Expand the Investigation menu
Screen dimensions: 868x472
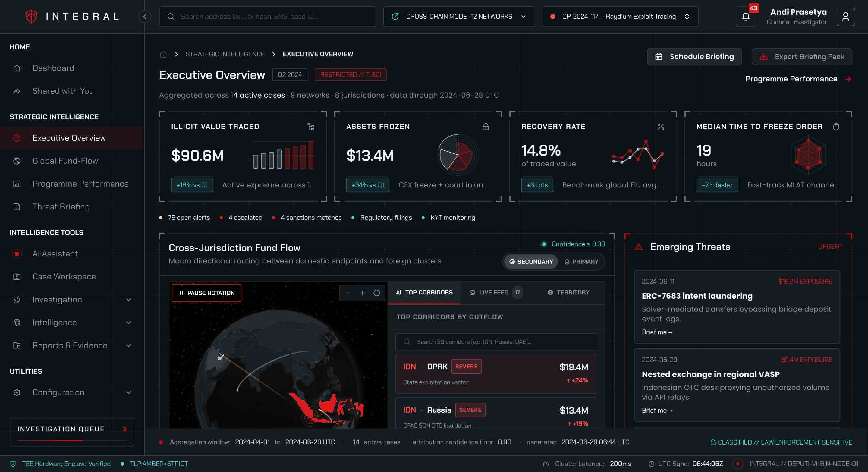coord(72,300)
